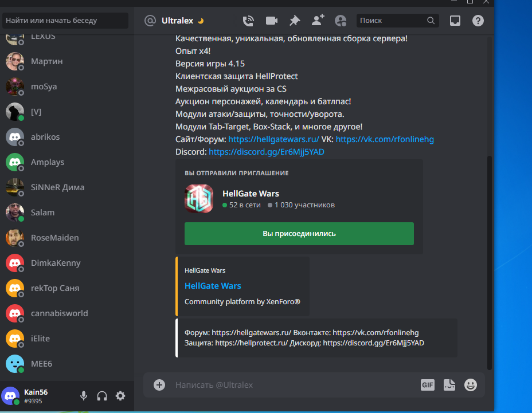Open the chat with moSya
Image resolution: width=532 pixels, height=413 pixels.
(x=66, y=86)
